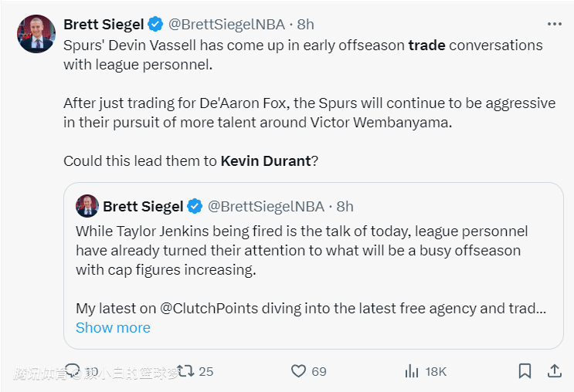This screenshot has height=392, width=574.
Task: Click the verified badge in the quoted tweet
Action: click(x=195, y=206)
